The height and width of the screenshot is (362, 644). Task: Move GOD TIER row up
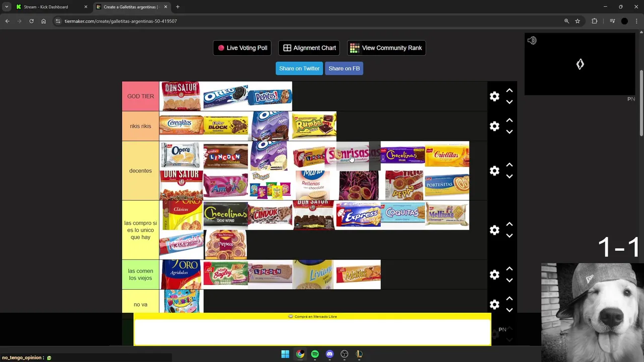tap(509, 90)
